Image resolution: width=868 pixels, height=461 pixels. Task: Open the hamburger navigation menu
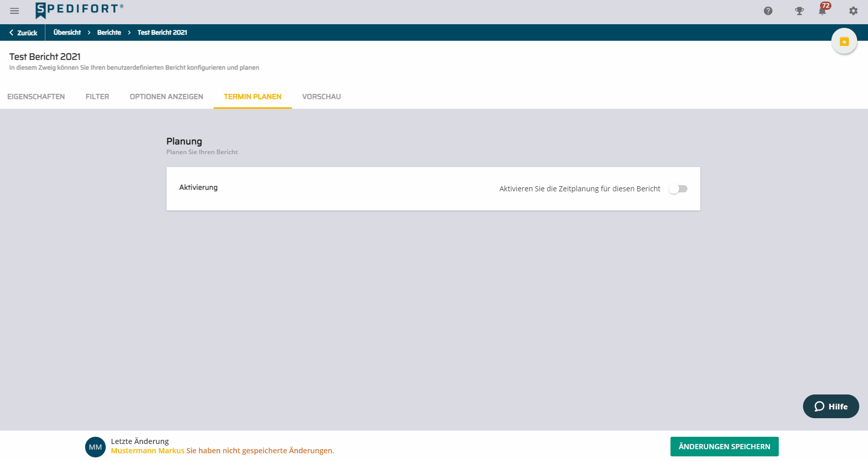14,11
